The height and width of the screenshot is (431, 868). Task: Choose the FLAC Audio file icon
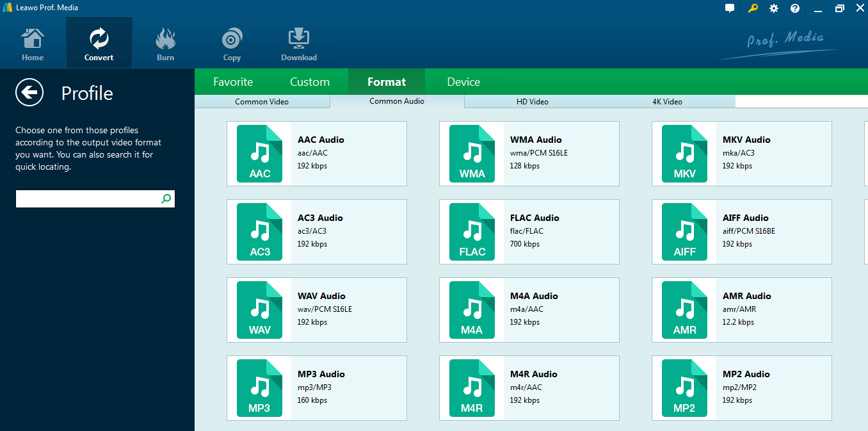point(472,232)
